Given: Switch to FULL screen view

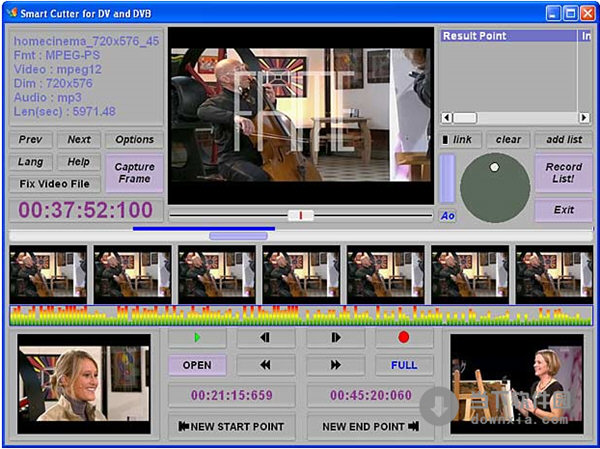Looking at the screenshot, I should click(x=404, y=365).
